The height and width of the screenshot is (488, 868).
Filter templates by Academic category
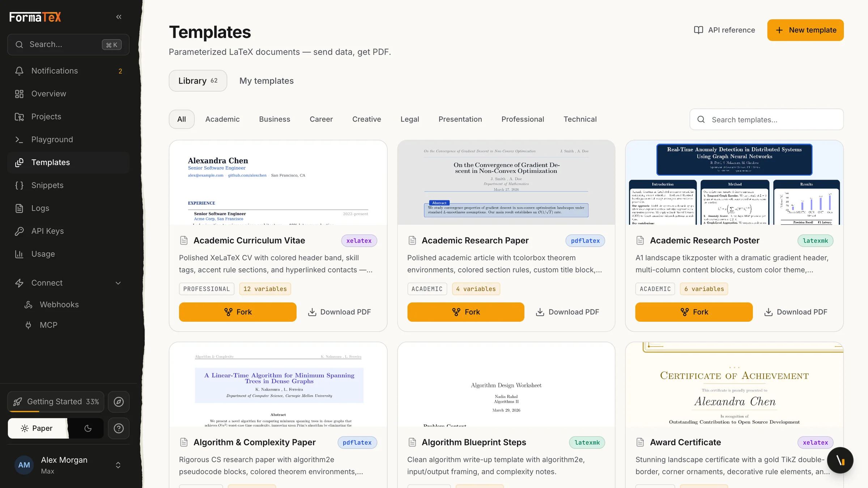[x=222, y=119]
